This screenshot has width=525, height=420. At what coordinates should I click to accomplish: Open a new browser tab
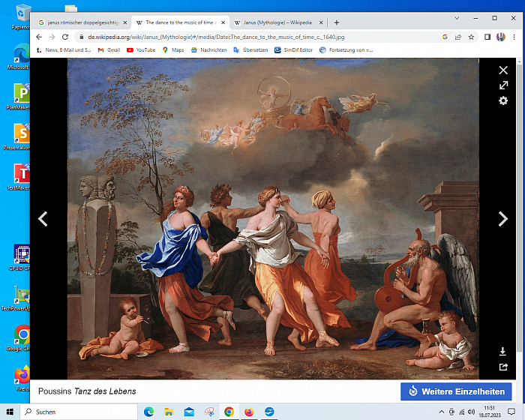pyautogui.click(x=337, y=22)
